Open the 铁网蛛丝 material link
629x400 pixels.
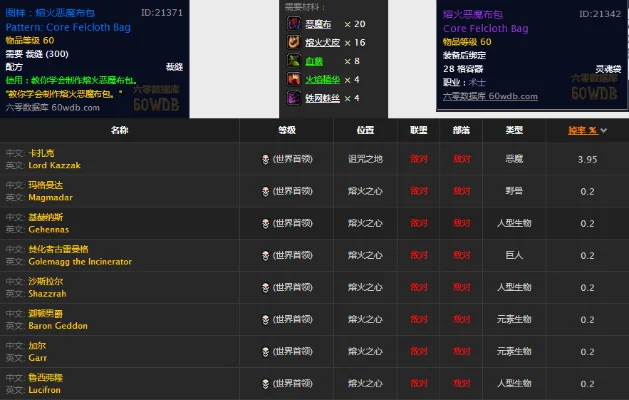pos(323,98)
